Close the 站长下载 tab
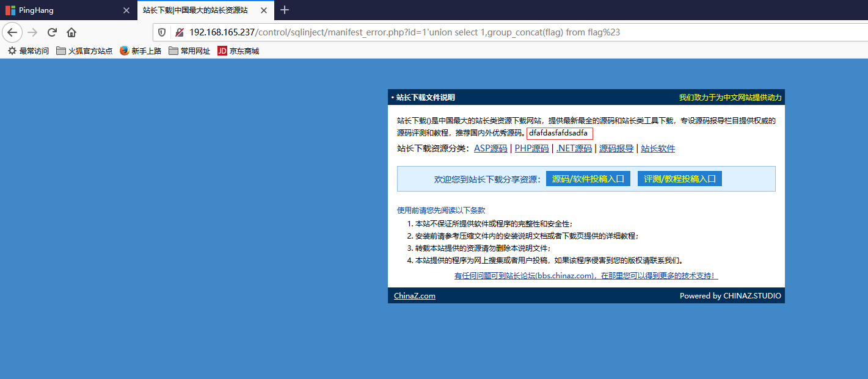The image size is (868, 379). tap(263, 10)
